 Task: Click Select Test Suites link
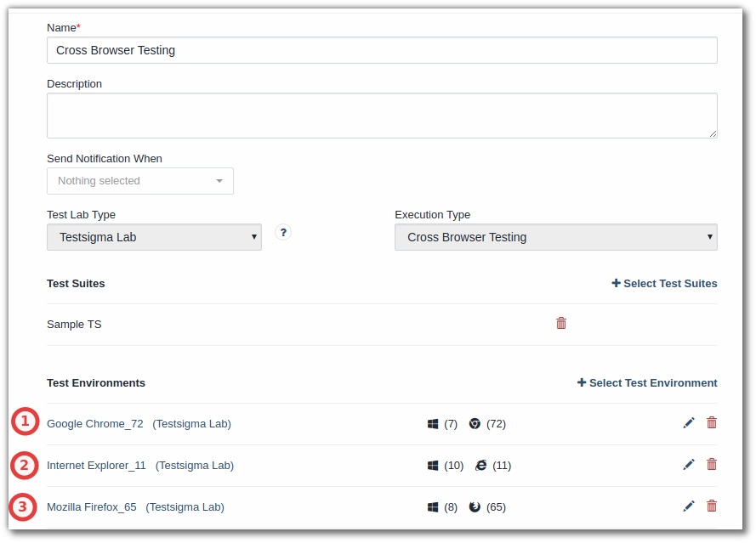(x=664, y=283)
